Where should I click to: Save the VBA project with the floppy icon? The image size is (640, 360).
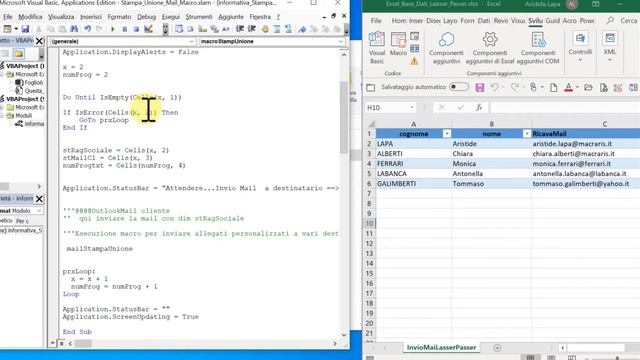click(25, 29)
